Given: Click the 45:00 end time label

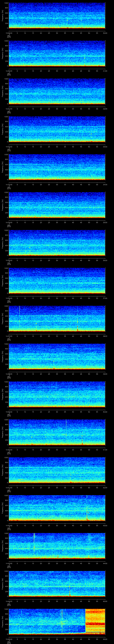Looking at the screenshot, I should click(105, 601).
